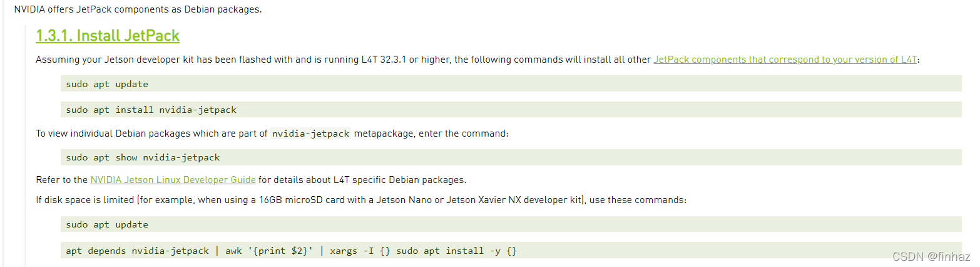Click the 'Assuming your Jetson developer kit' paragraph
This screenshot has height=267, width=980.
pyautogui.click(x=477, y=60)
